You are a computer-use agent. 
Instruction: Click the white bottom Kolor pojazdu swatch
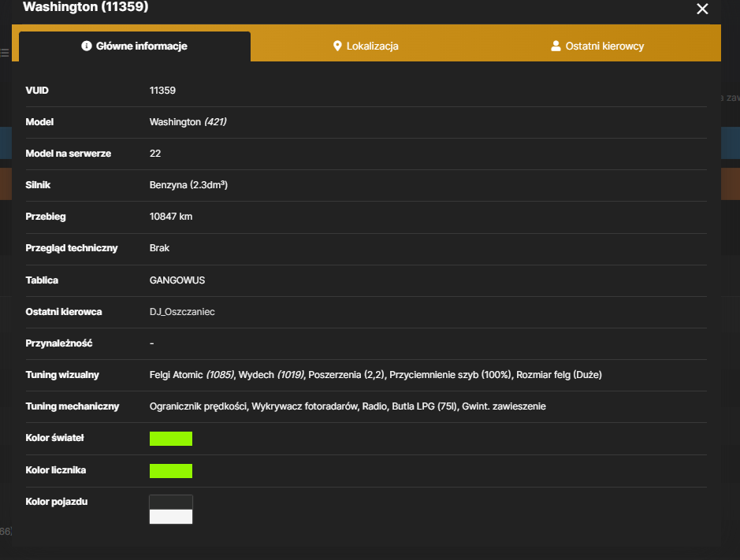pos(171,517)
